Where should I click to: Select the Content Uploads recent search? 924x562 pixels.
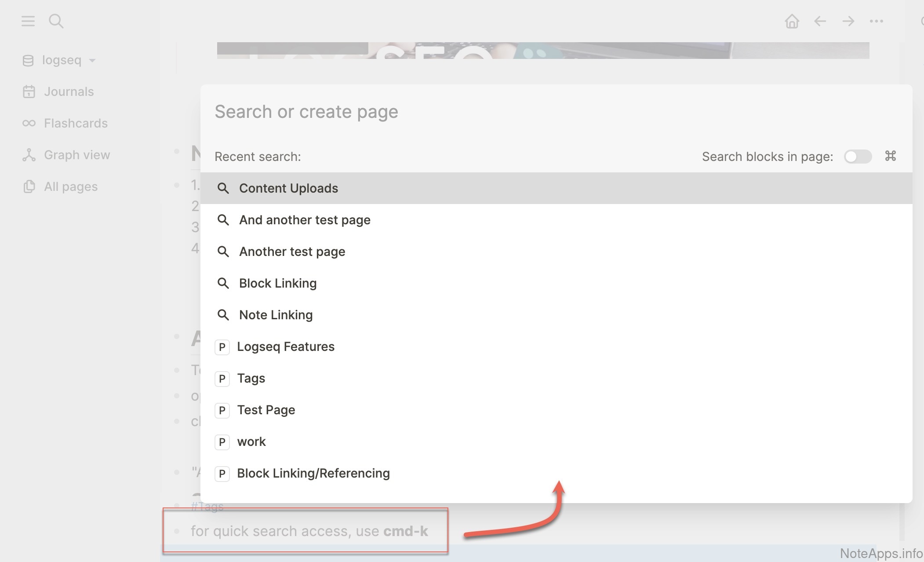(x=288, y=188)
